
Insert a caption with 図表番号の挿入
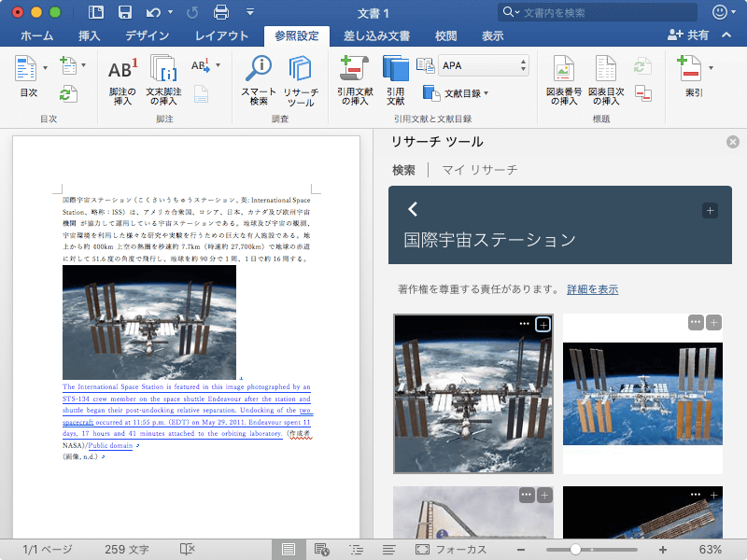[564, 80]
